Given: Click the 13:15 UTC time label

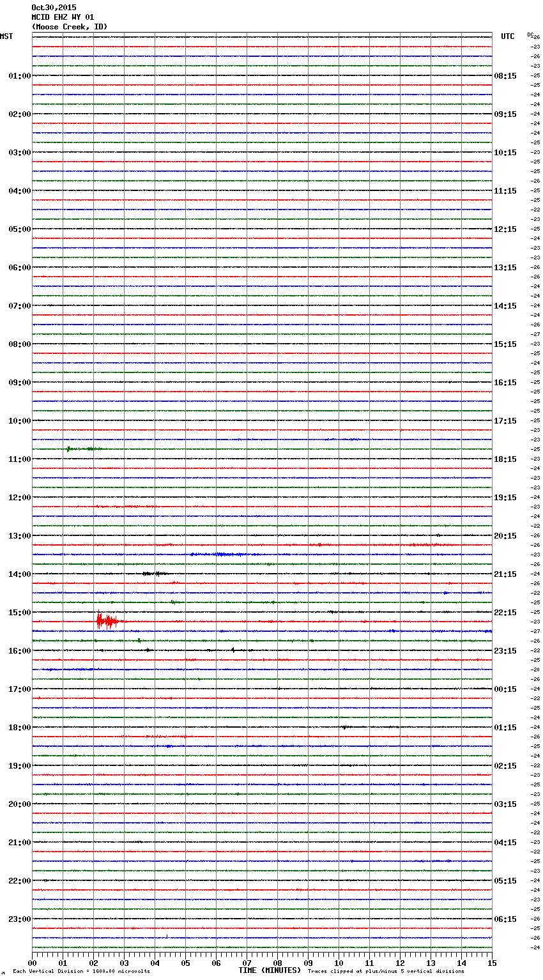Looking at the screenshot, I should pos(505,268).
